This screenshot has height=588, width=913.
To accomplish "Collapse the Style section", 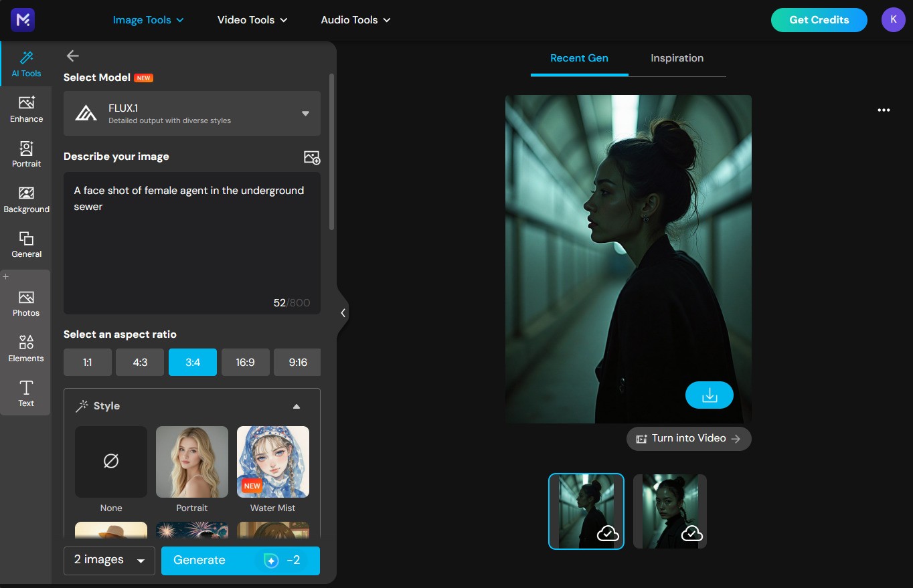I will coord(297,406).
